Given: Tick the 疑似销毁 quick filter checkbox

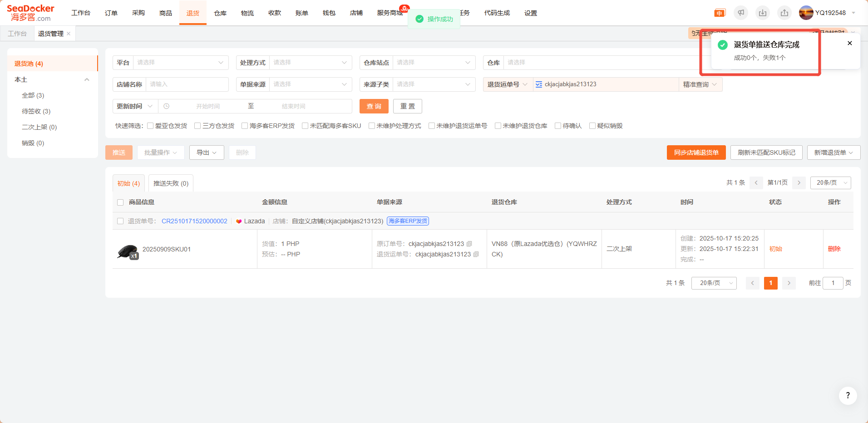Looking at the screenshot, I should click(x=592, y=126).
